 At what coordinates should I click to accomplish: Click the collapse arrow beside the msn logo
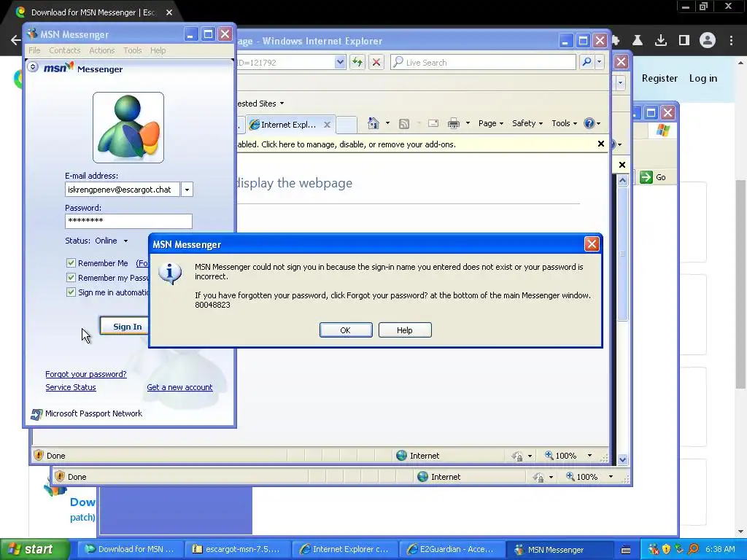(32, 66)
